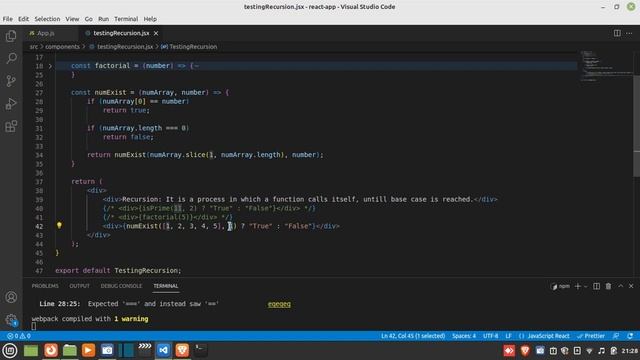Open the orange media player taskbar icon

[88, 350]
